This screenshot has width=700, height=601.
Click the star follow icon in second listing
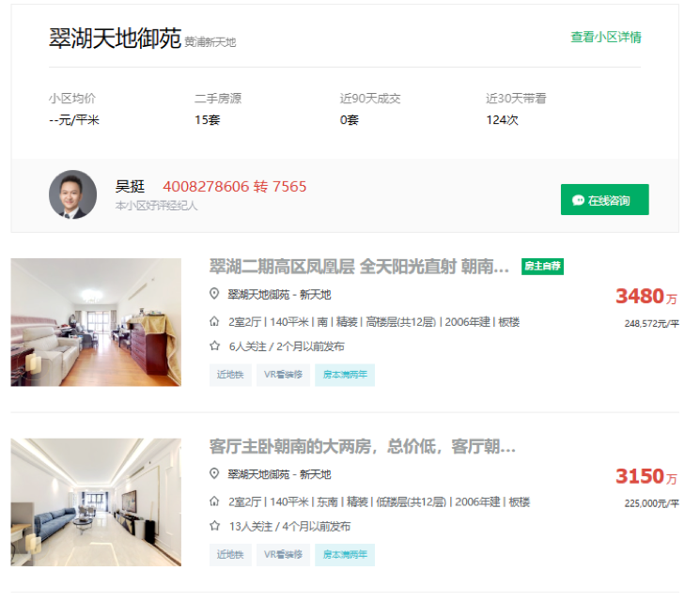point(214,526)
